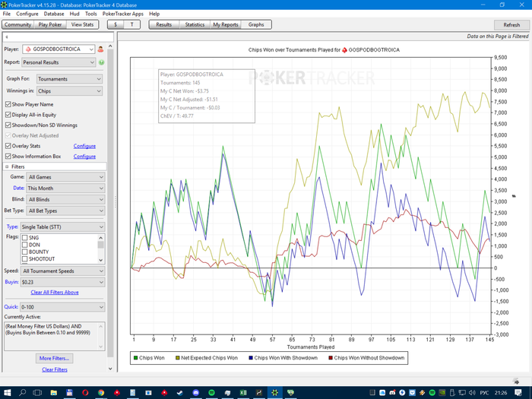
Task: Click the volume speaker icon in tray
Action: coord(472,393)
